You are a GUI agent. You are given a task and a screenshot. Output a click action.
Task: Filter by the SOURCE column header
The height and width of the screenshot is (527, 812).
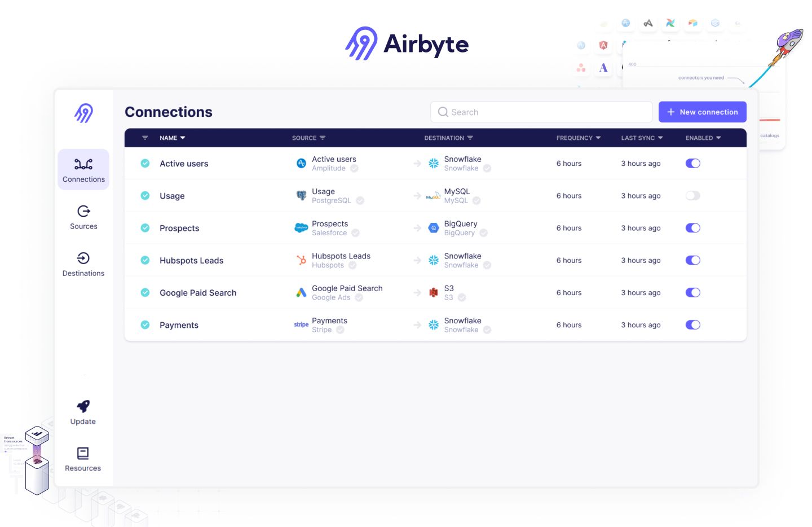pos(308,138)
